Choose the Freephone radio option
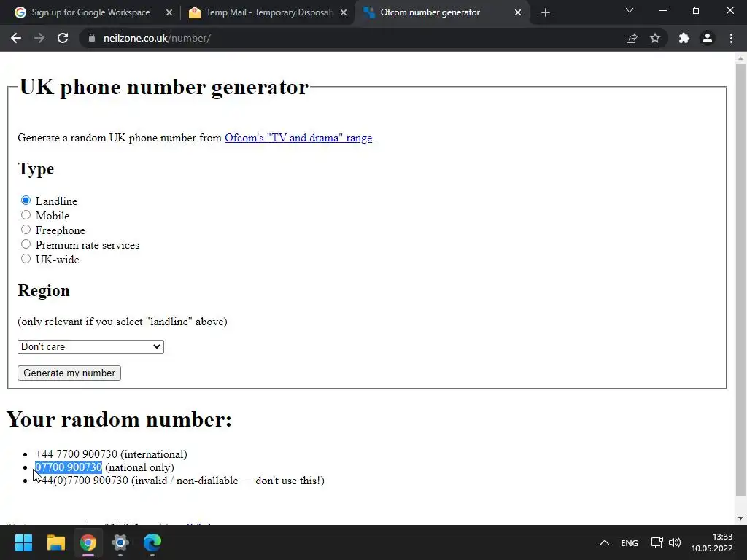Viewport: 747px width, 560px height. pos(26,230)
